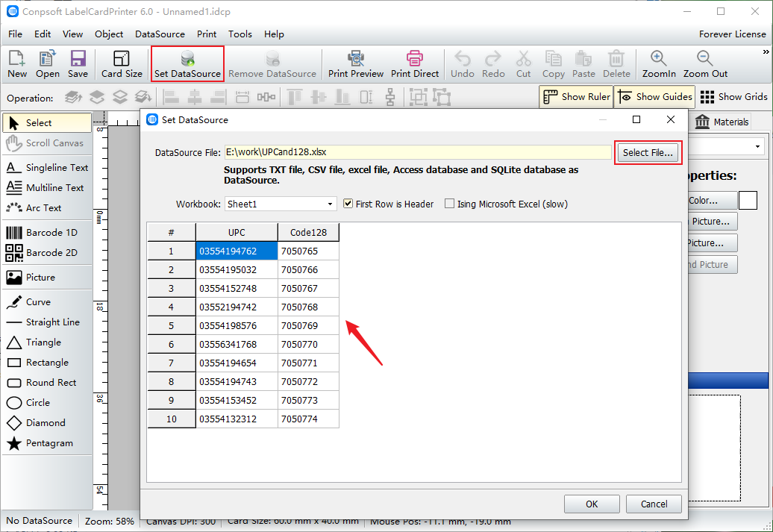Select the Round Rect tool
Screen dimensions: 773x532
[x=47, y=383]
